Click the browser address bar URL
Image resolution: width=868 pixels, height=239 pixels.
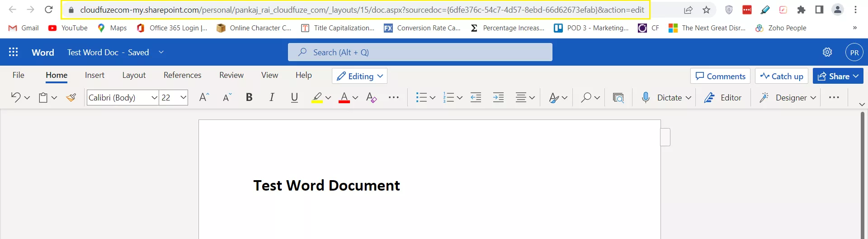coord(362,10)
